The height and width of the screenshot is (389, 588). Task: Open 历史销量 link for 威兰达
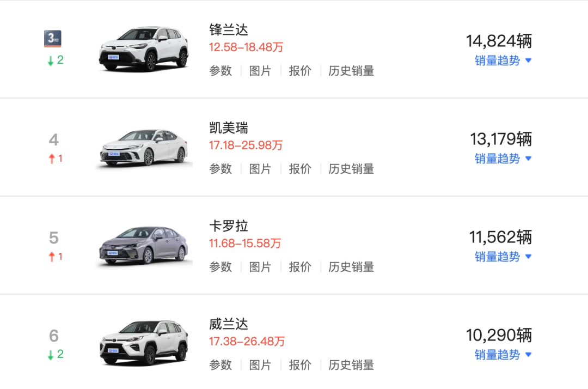351,365
